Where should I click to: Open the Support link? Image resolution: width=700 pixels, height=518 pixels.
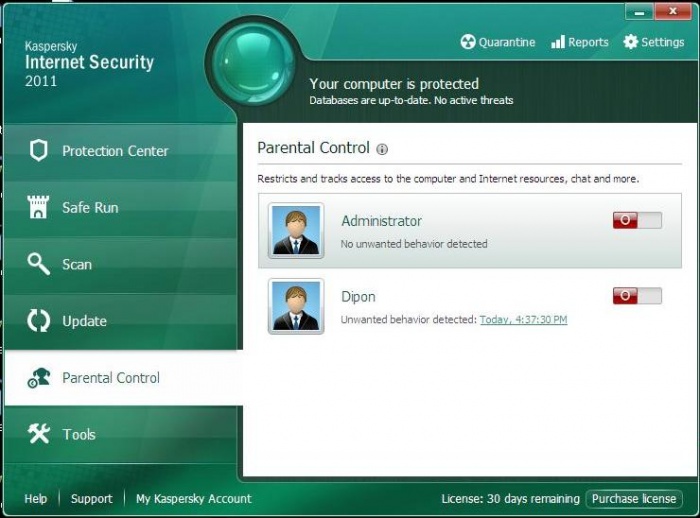pyautogui.click(x=92, y=498)
